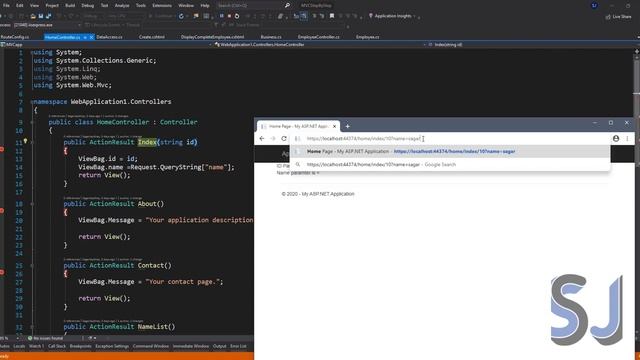Toggle the breakpoint on line 26

click(2, 272)
